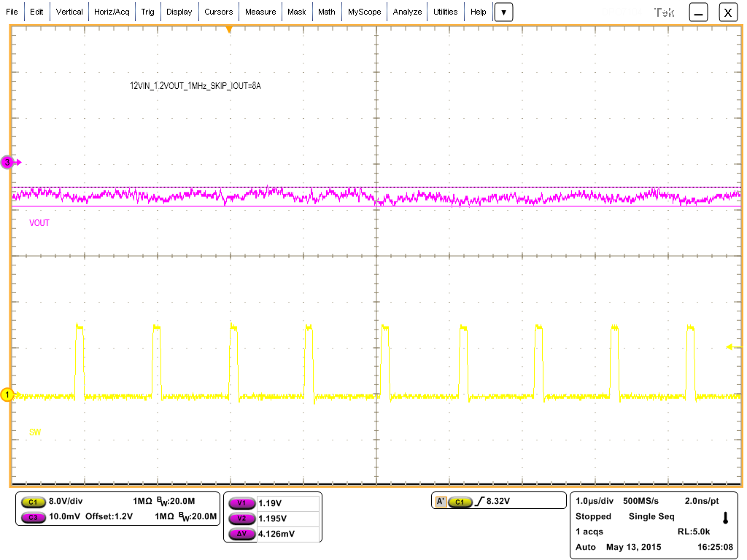Viewport: 747px width, 560px height.
Task: Click the VOUT waveform label
Action: pyautogui.click(x=39, y=223)
